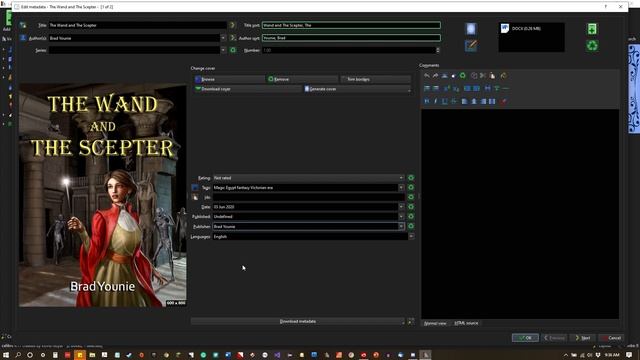The height and width of the screenshot is (360, 640).
Task: Open the Windows Start menu
Action: coord(6,355)
